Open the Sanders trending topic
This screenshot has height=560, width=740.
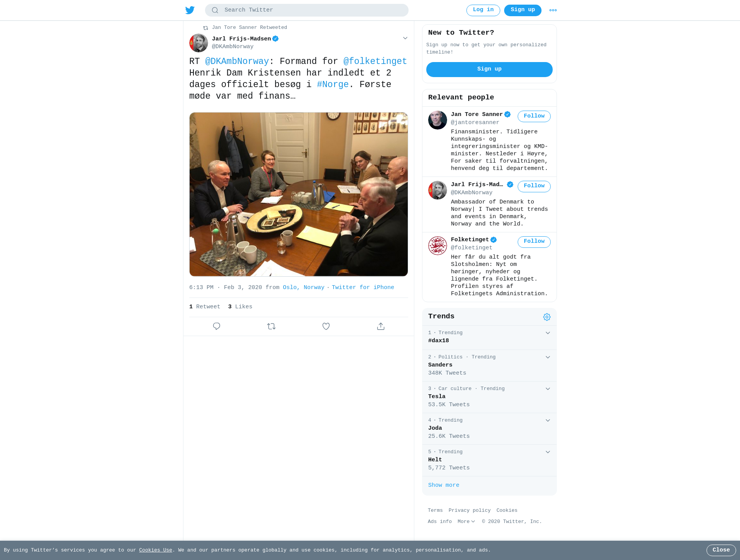tap(489, 365)
